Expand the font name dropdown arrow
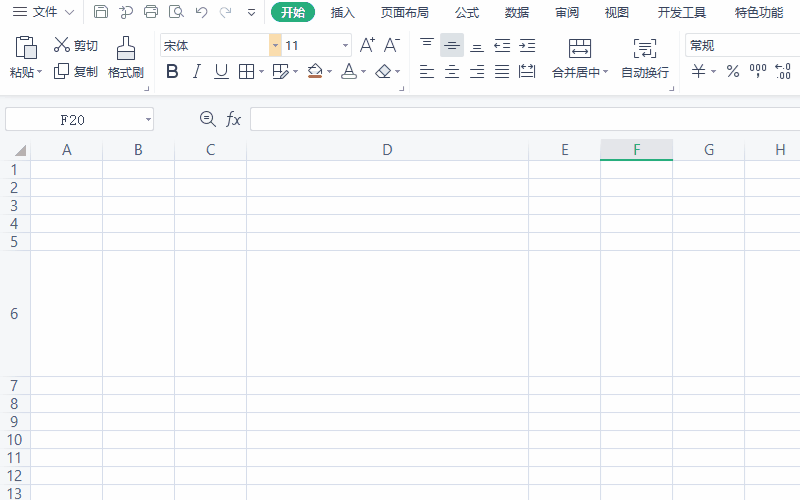 pos(275,46)
